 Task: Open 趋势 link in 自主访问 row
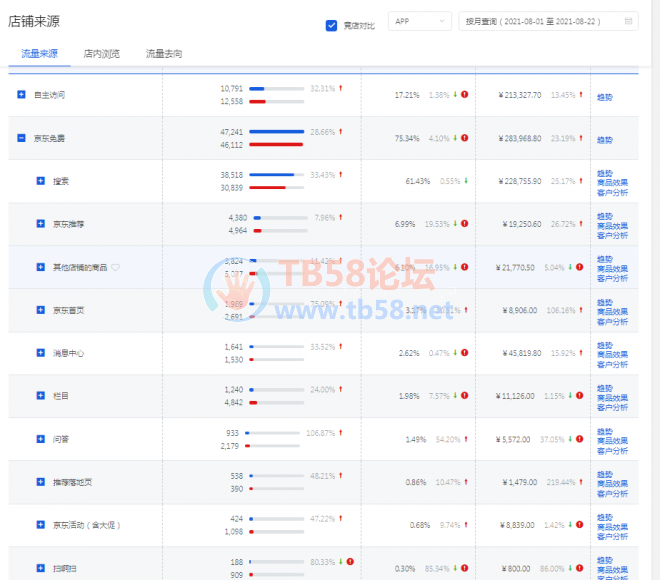(x=605, y=97)
